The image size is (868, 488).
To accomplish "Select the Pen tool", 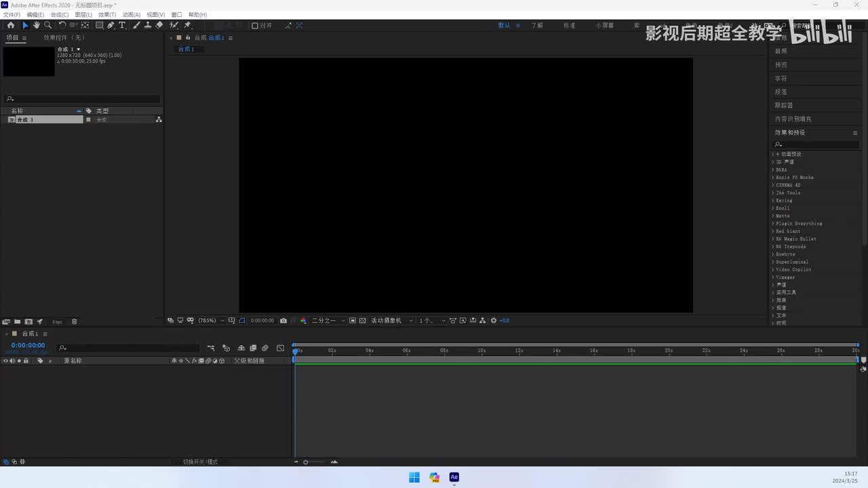I will (x=111, y=25).
